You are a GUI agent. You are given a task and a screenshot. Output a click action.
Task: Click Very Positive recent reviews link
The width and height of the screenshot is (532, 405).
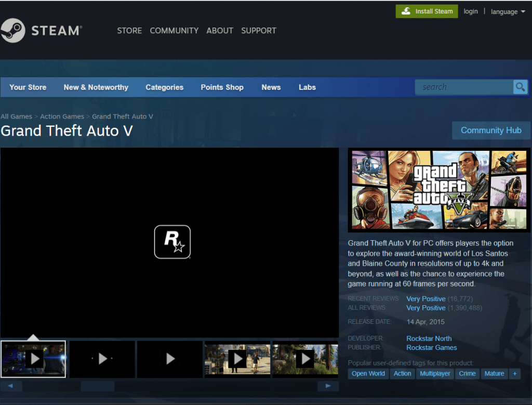point(425,298)
